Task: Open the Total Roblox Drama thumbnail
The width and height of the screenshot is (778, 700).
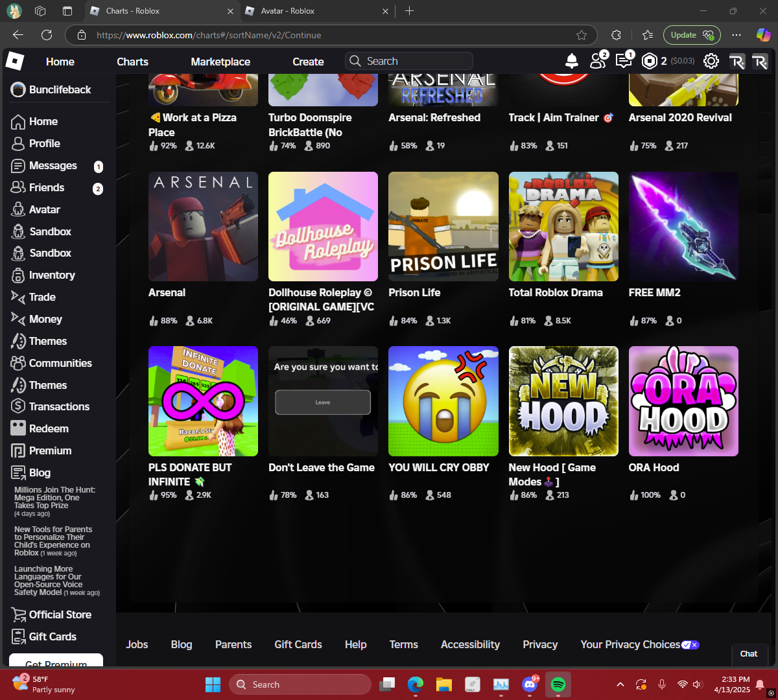Action: tap(563, 226)
